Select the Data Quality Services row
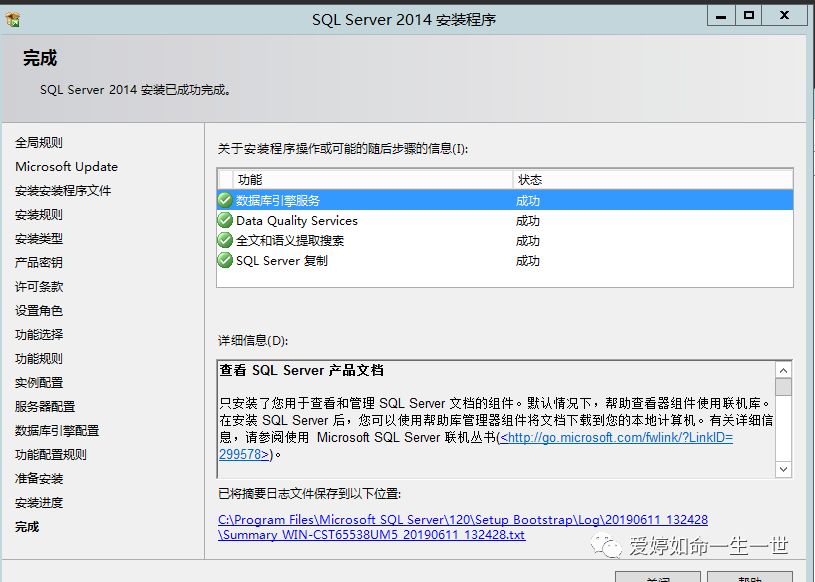 tap(505, 220)
